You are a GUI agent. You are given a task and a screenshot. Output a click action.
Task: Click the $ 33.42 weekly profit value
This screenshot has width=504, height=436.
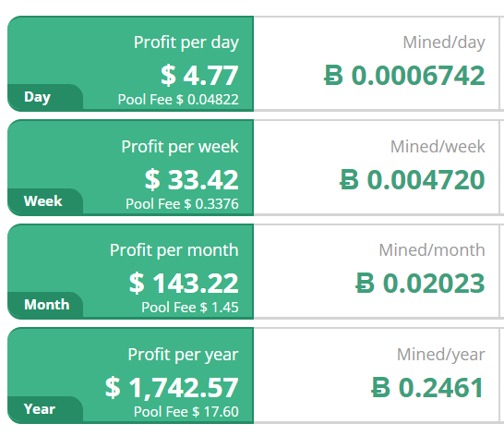tap(192, 179)
